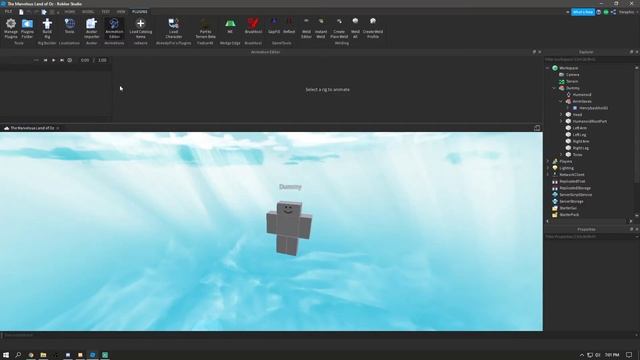Toggle animation looping button

click(70, 60)
